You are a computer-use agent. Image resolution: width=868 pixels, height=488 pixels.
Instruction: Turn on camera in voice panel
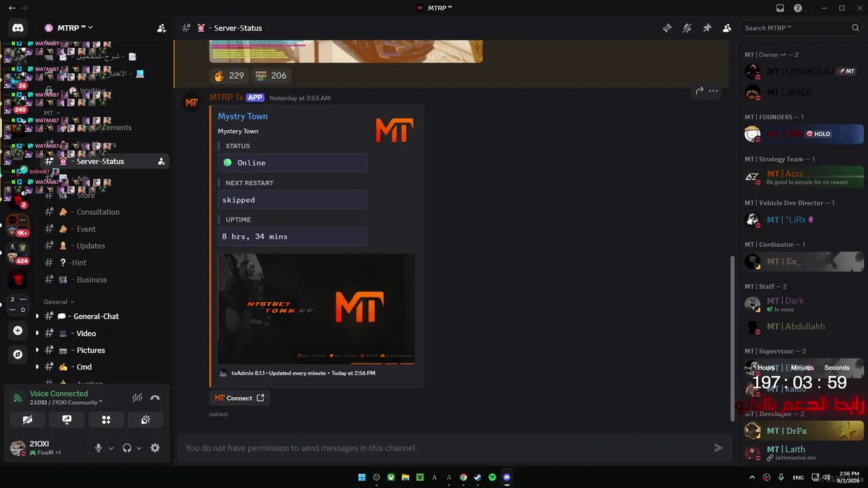pyautogui.click(x=28, y=420)
